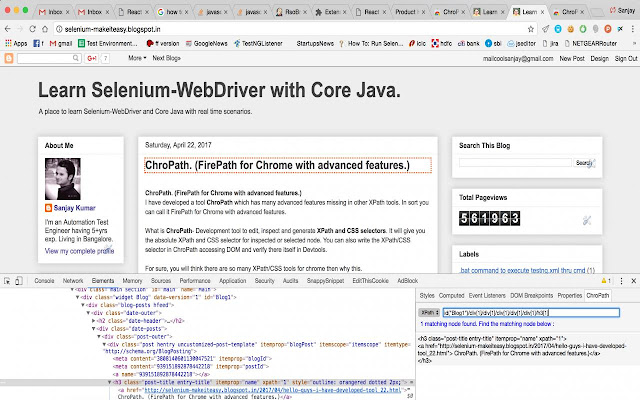Viewport: 640px width, 400px height.
Task: Click the browser address bar
Action: [290, 29]
